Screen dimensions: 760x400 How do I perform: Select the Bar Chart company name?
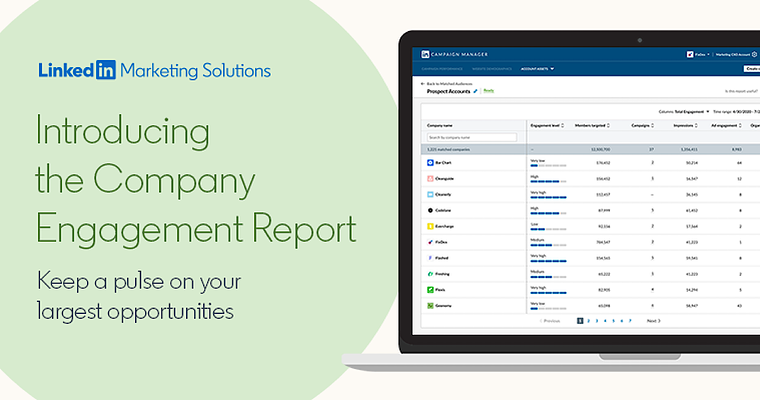click(x=443, y=163)
